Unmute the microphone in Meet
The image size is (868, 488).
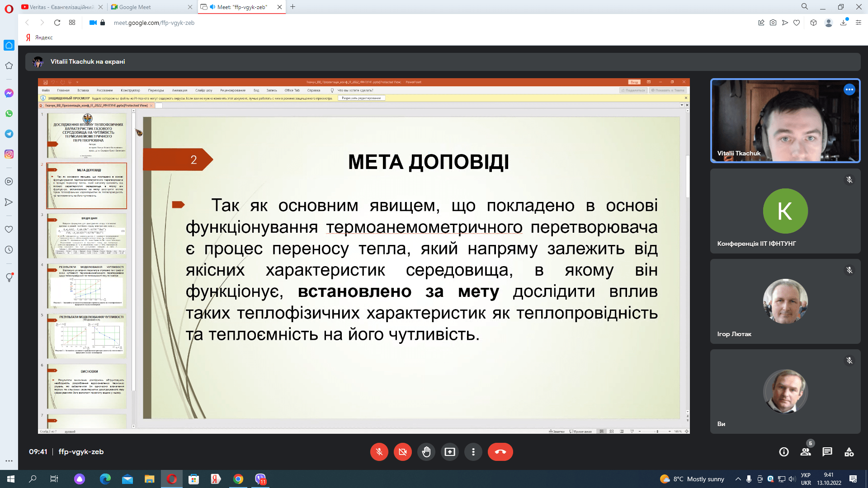[x=379, y=452]
